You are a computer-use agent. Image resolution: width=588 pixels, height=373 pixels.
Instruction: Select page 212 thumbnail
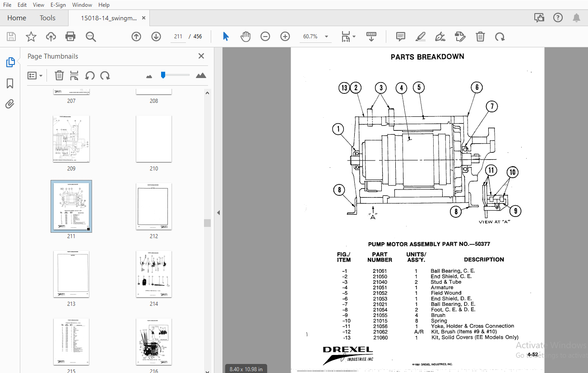(154, 207)
